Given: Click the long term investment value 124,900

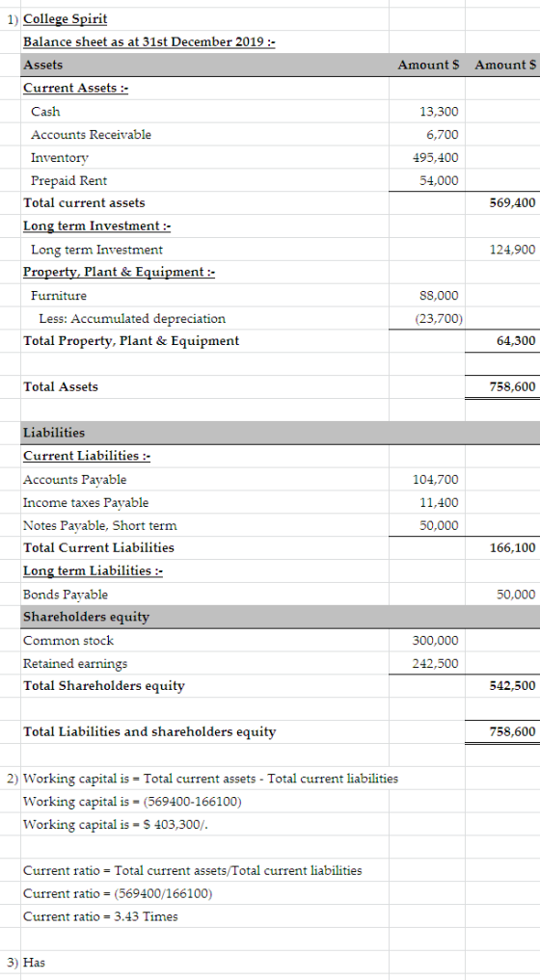Looking at the screenshot, I should (513, 250).
